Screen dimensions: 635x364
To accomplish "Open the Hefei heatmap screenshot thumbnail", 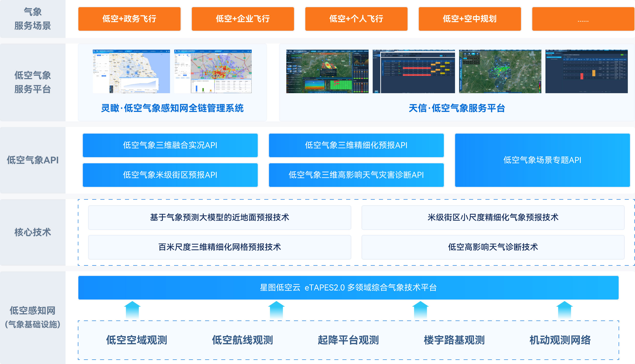I will [213, 71].
